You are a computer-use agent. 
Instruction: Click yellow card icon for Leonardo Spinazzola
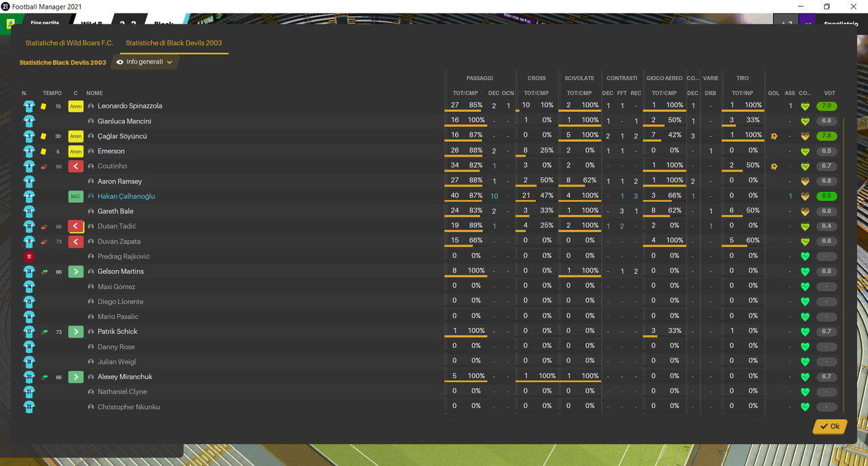(43, 106)
